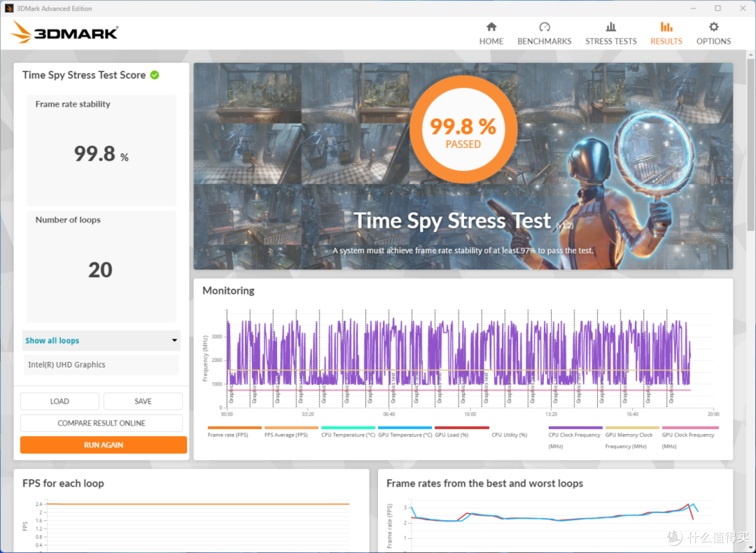Click green checkmark beside Time Spy Stress Test Score
The width and height of the screenshot is (756, 553).
tap(155, 75)
